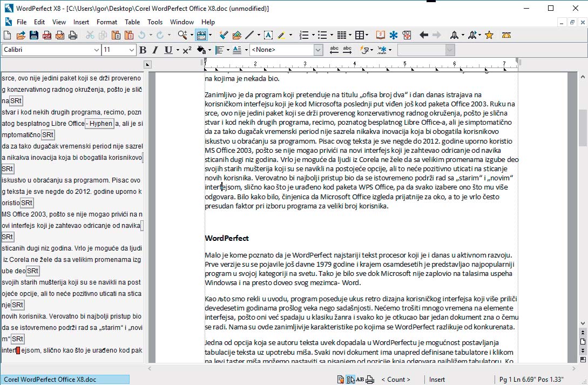Create a new blank document
588x385 pixels.
pos(7,35)
